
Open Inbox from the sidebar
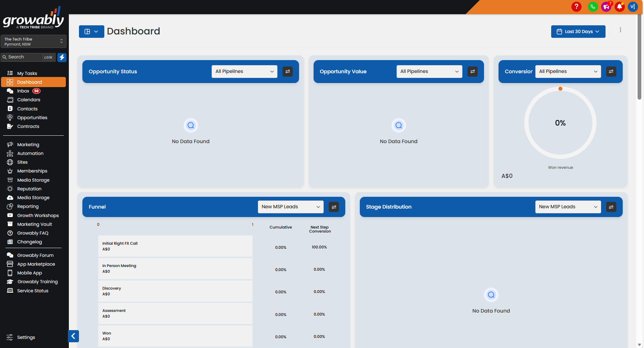pos(23,91)
